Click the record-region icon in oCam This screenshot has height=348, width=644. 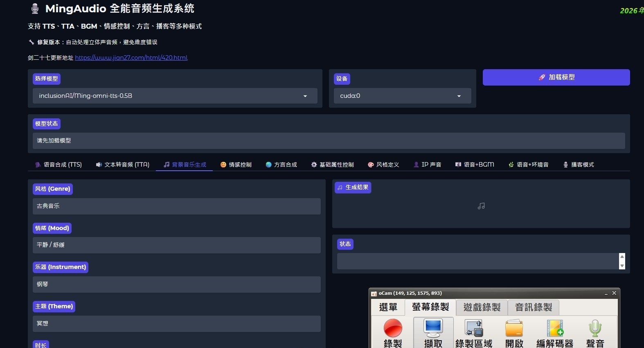474,328
